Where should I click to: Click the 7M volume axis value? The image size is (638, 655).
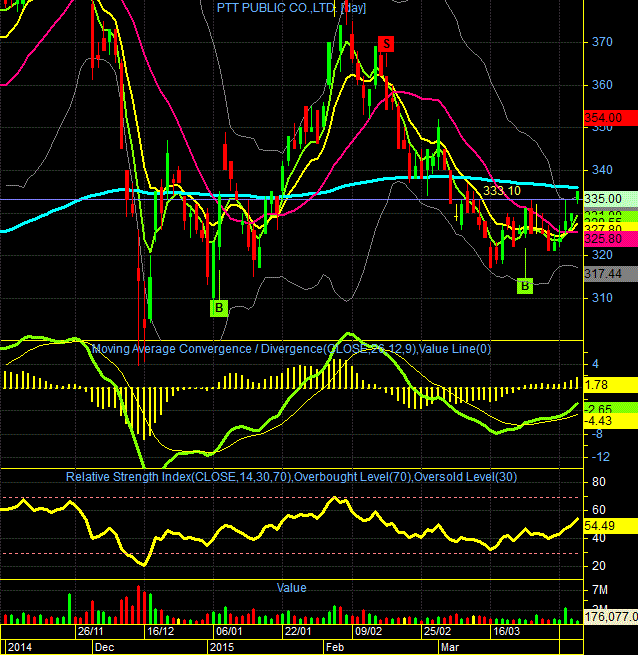coord(600,590)
